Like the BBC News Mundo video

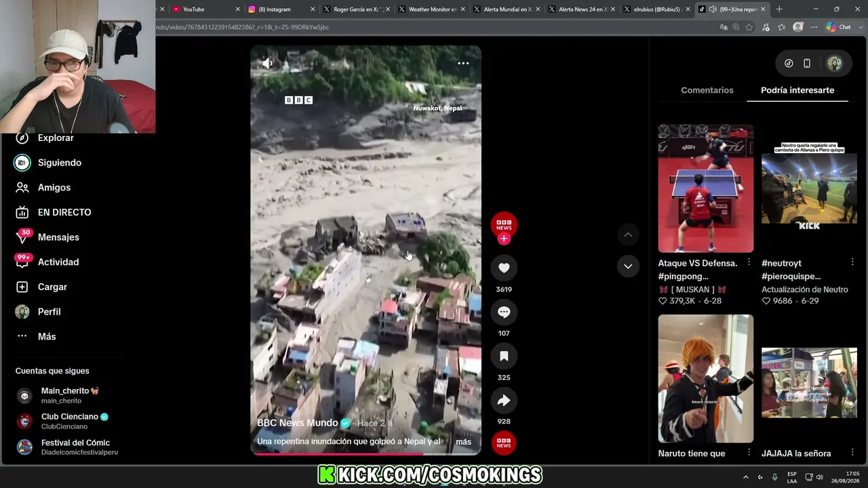point(504,268)
